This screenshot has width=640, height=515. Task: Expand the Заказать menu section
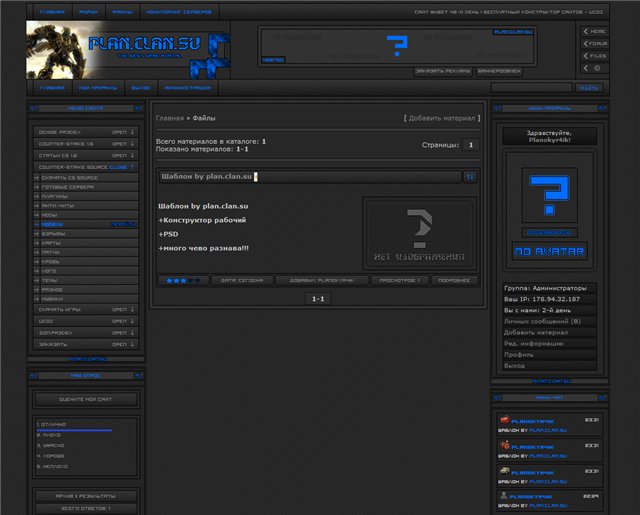click(x=86, y=344)
